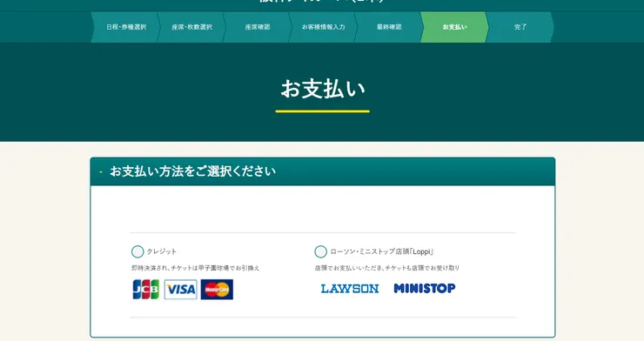
Task: Click the LAWSON logo
Action: (x=350, y=289)
